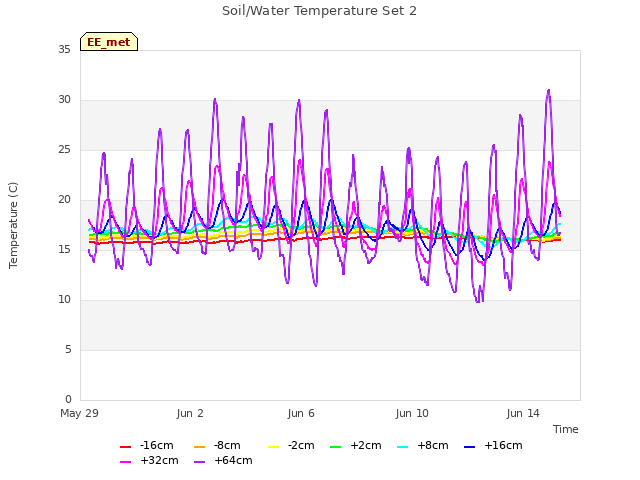Click the 20 y-axis tick label

[x=64, y=200]
